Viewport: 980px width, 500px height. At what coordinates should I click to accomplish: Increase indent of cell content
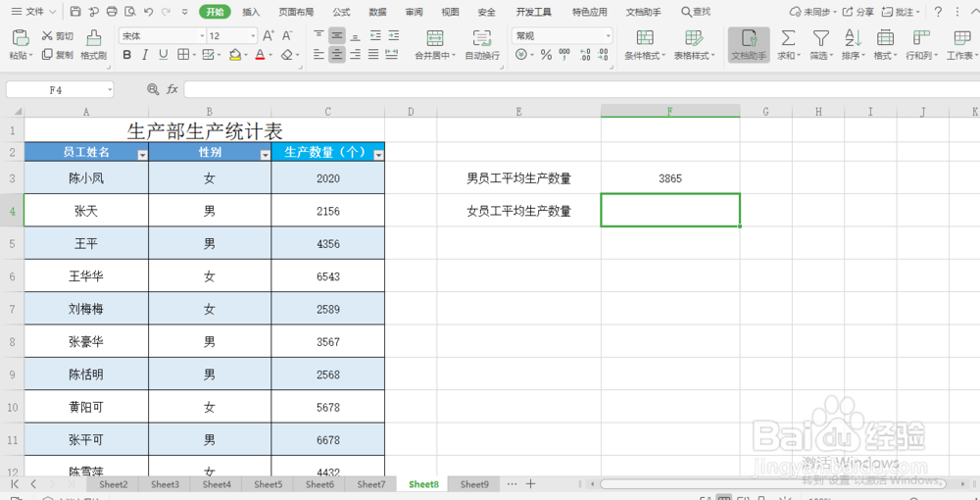point(393,36)
